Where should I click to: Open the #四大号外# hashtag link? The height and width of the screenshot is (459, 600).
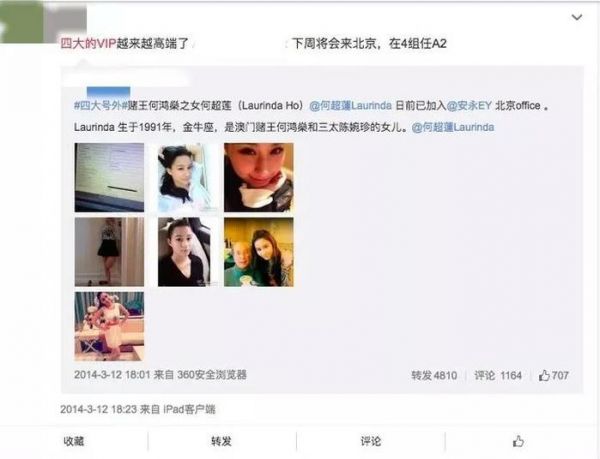tap(100, 106)
